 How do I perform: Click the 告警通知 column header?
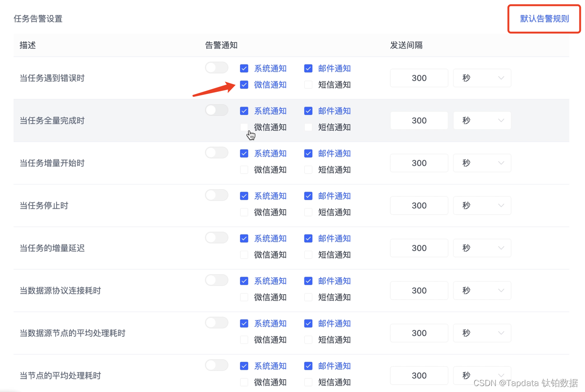pos(221,45)
